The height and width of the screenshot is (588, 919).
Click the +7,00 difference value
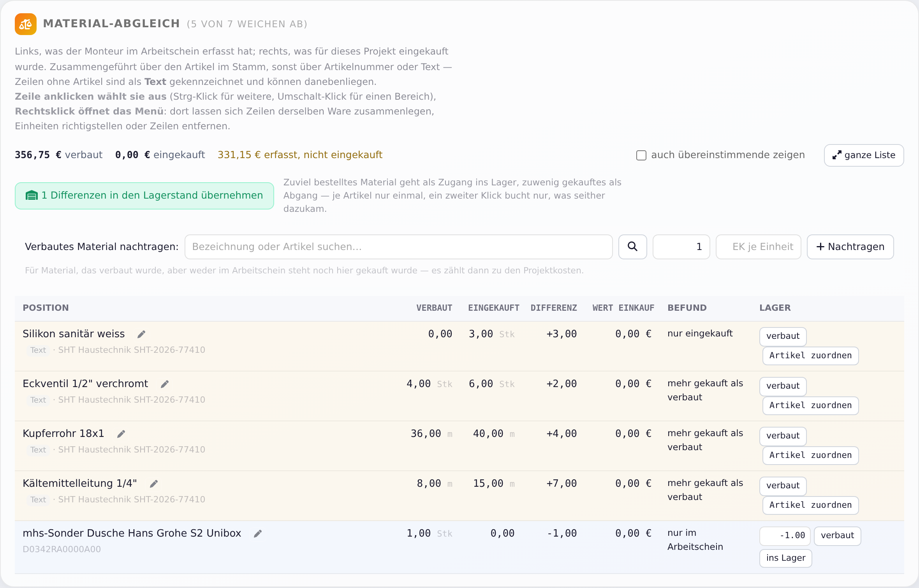pyautogui.click(x=562, y=483)
